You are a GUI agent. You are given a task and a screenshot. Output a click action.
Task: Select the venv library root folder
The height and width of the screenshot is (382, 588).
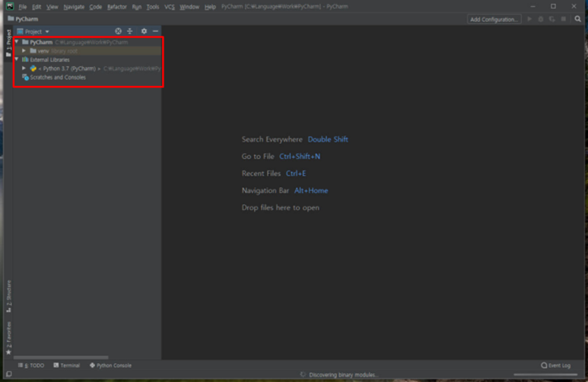pyautogui.click(x=87, y=51)
